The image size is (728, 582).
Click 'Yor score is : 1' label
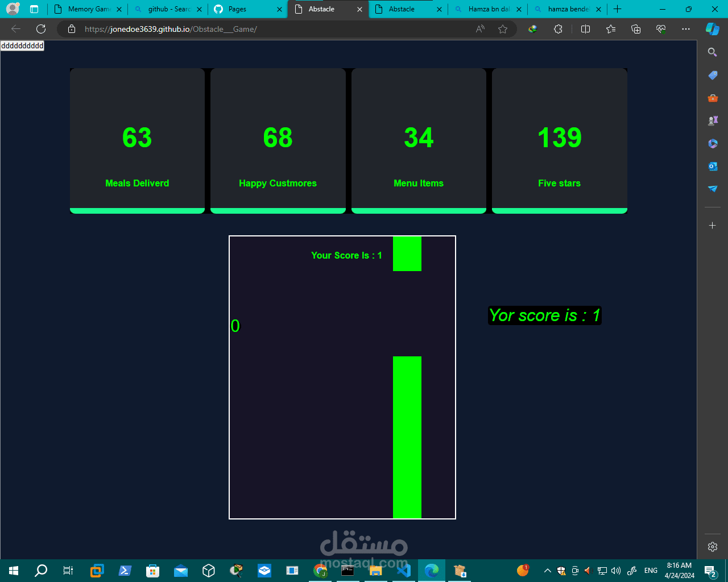(x=545, y=315)
